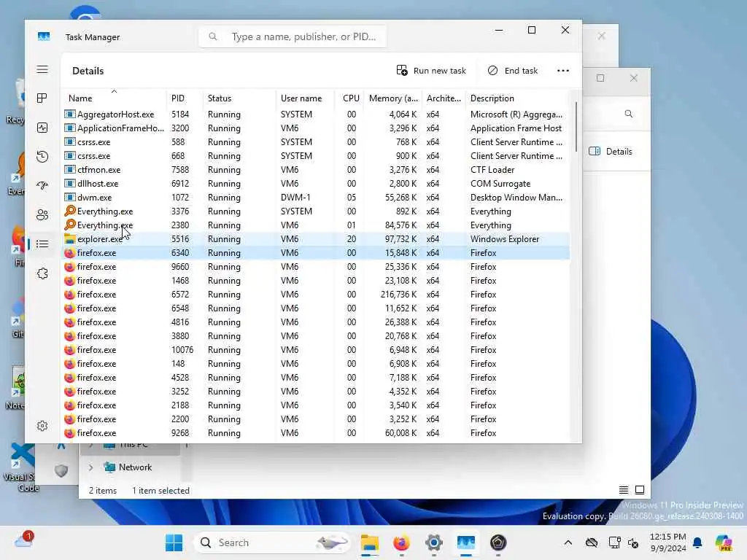The image size is (747, 560).
Task: Click the DWM-1 user name cell
Action: [x=295, y=197]
